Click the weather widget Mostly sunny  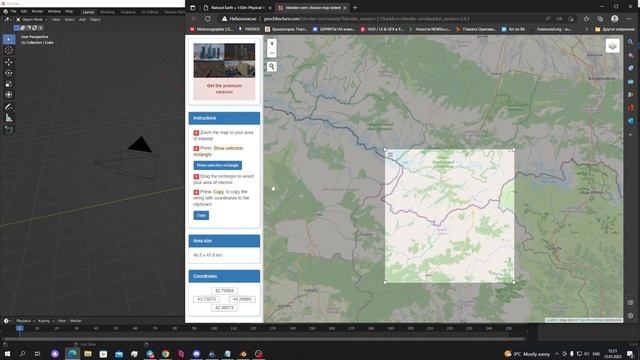(527, 354)
